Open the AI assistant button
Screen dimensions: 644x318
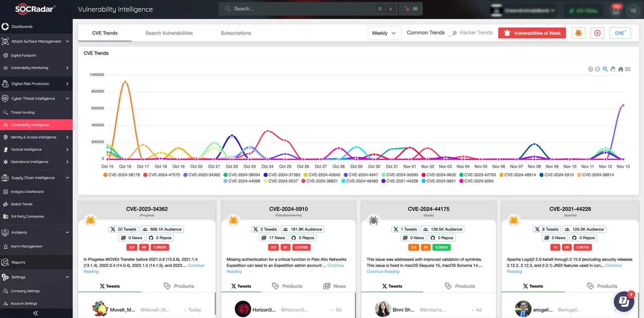click(x=411, y=9)
